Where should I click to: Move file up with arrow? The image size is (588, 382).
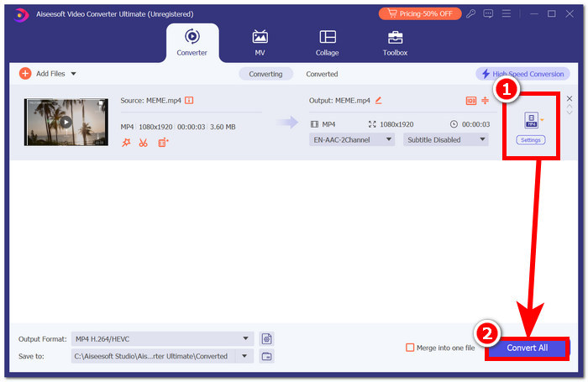click(570, 107)
